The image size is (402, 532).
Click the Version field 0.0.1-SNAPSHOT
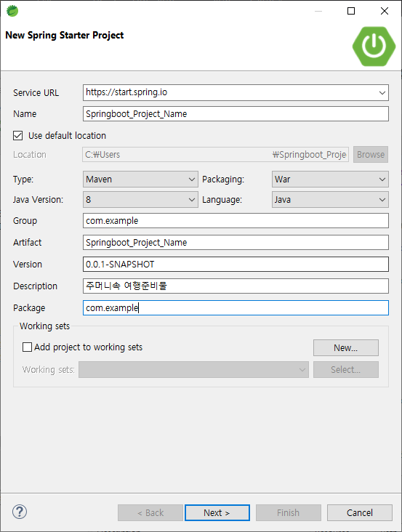tap(236, 265)
